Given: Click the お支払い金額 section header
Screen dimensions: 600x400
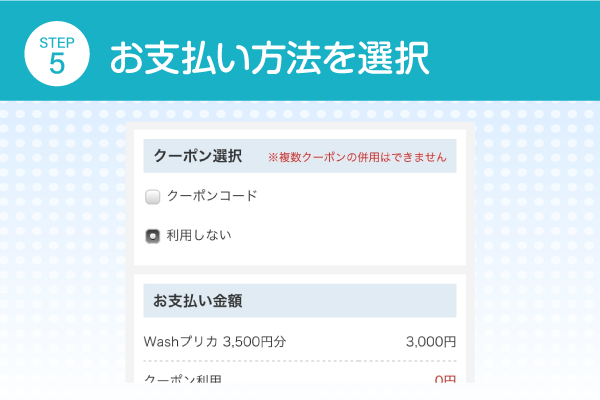Looking at the screenshot, I should (199, 300).
